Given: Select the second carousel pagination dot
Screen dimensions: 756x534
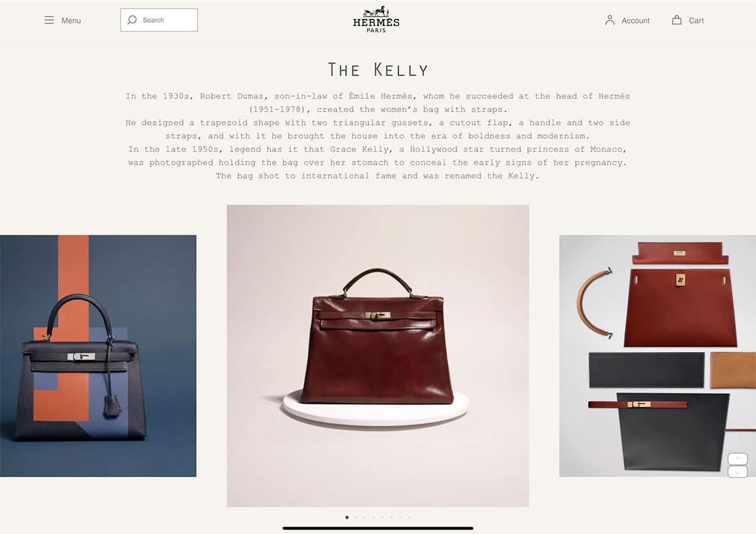Looking at the screenshot, I should [x=355, y=517].
